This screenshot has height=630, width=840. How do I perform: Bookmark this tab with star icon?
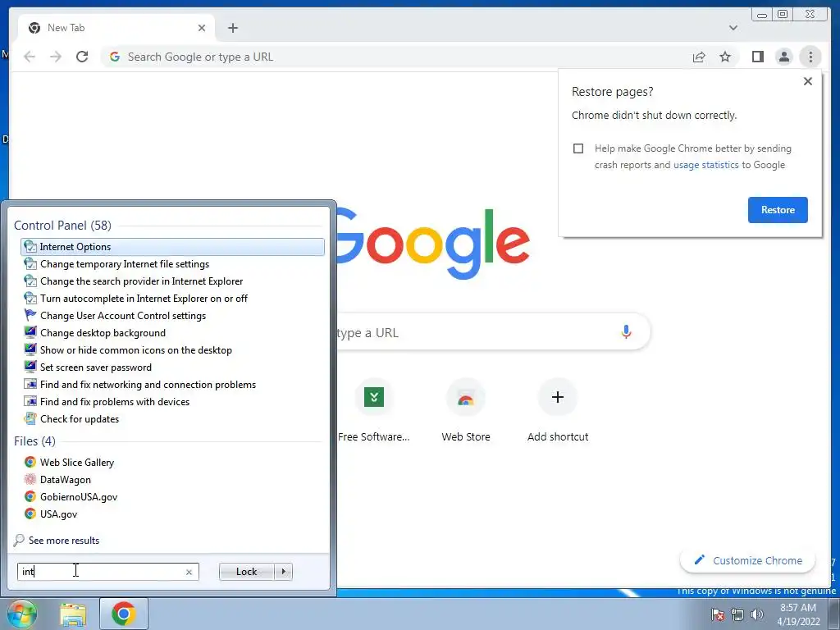pos(725,57)
